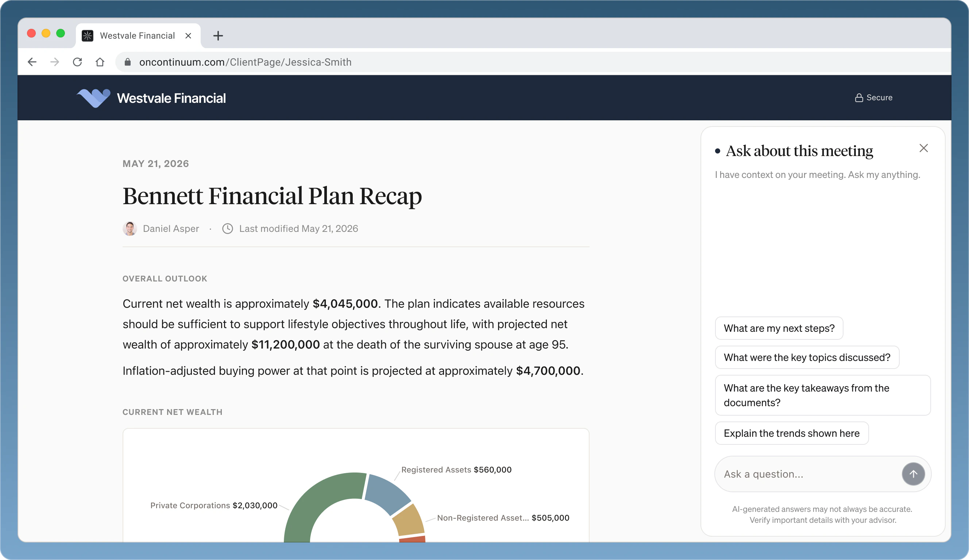Select the key takeaways from documents suggestion
The width and height of the screenshot is (969, 560).
click(x=823, y=395)
